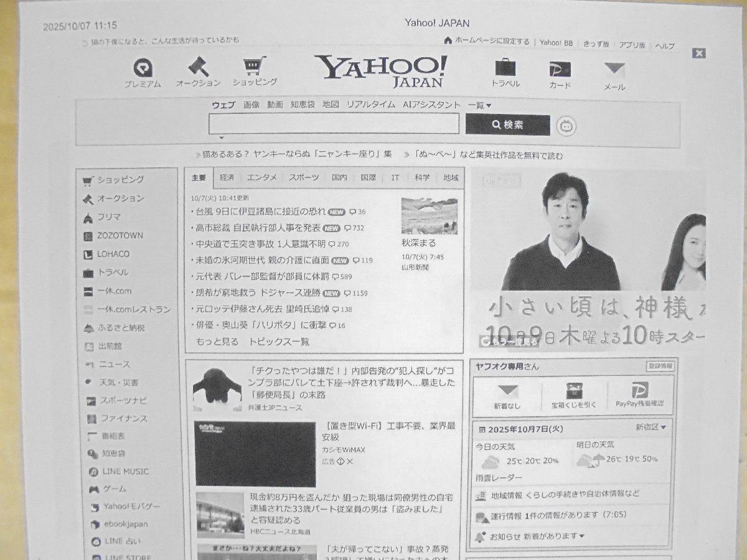This screenshot has height=560, width=747.
Task: Check mail via the 新着なし envelope icon
Action: (x=507, y=392)
